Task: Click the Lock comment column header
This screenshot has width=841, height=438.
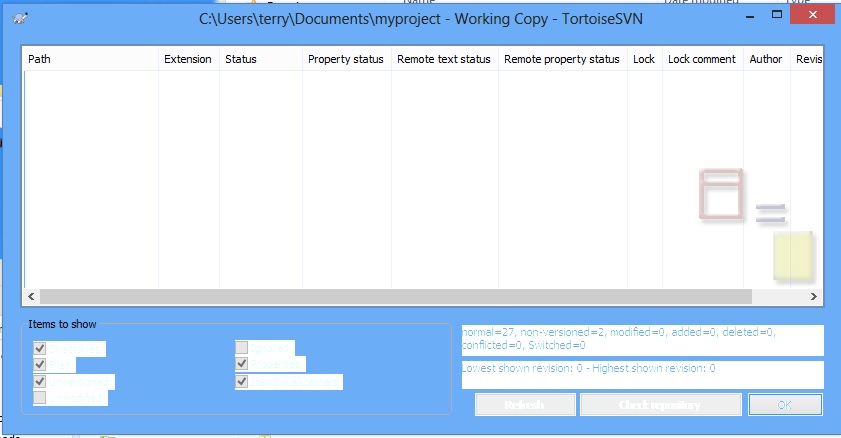Action: pos(703,59)
